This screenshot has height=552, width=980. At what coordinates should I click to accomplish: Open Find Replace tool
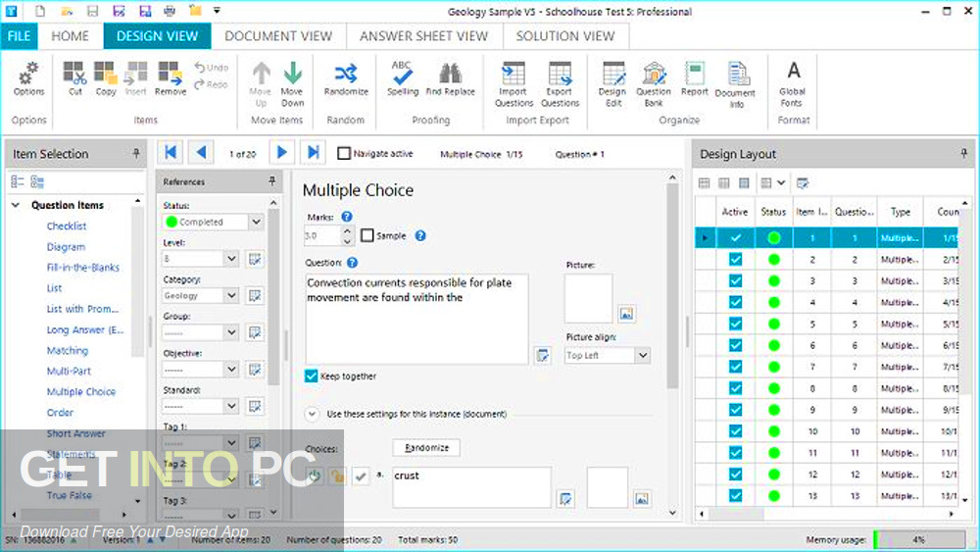pos(450,79)
